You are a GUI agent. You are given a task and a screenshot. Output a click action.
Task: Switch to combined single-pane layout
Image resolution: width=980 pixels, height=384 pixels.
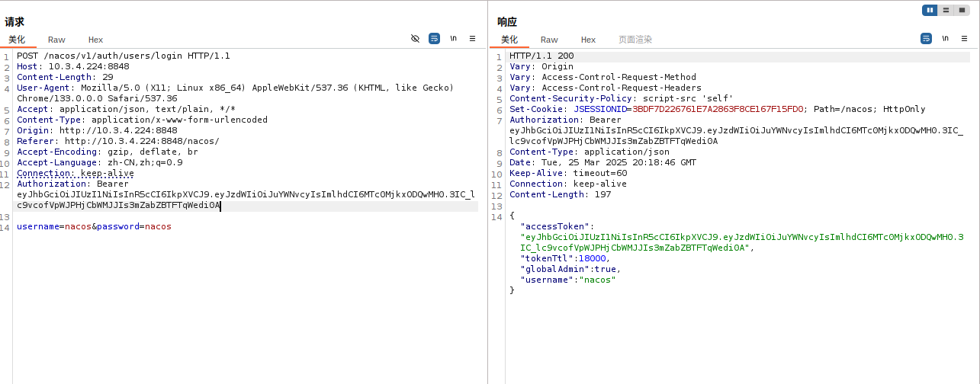(962, 10)
